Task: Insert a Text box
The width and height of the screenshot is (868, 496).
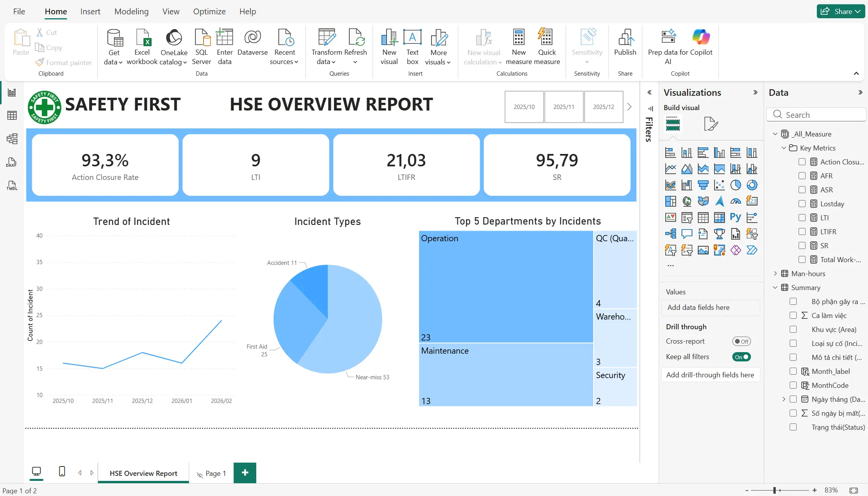Action: [x=412, y=47]
